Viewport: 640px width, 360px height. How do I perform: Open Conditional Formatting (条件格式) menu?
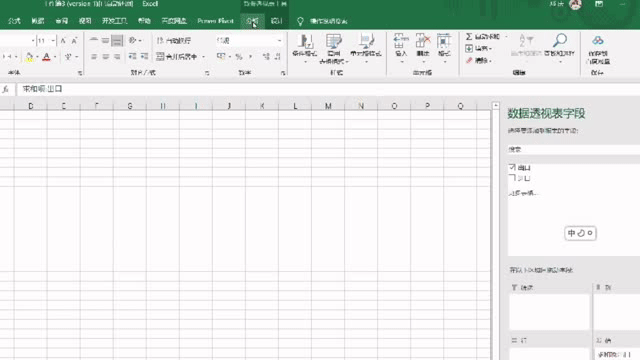305,48
